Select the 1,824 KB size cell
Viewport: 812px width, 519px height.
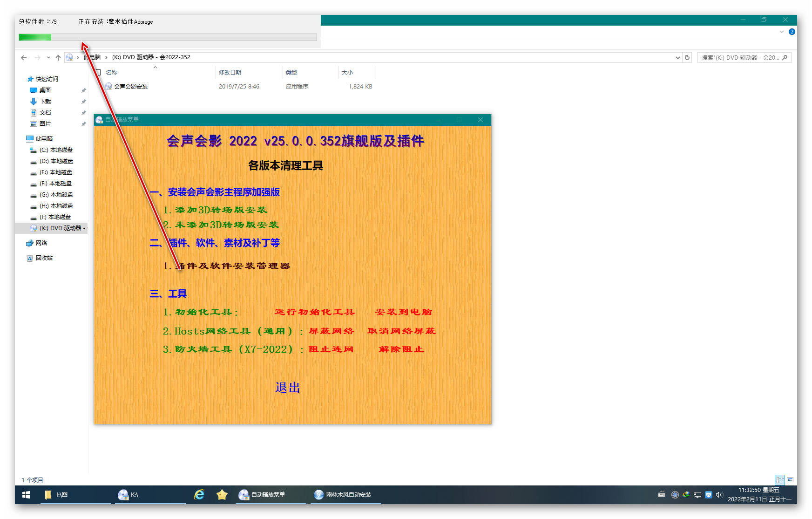pos(360,87)
